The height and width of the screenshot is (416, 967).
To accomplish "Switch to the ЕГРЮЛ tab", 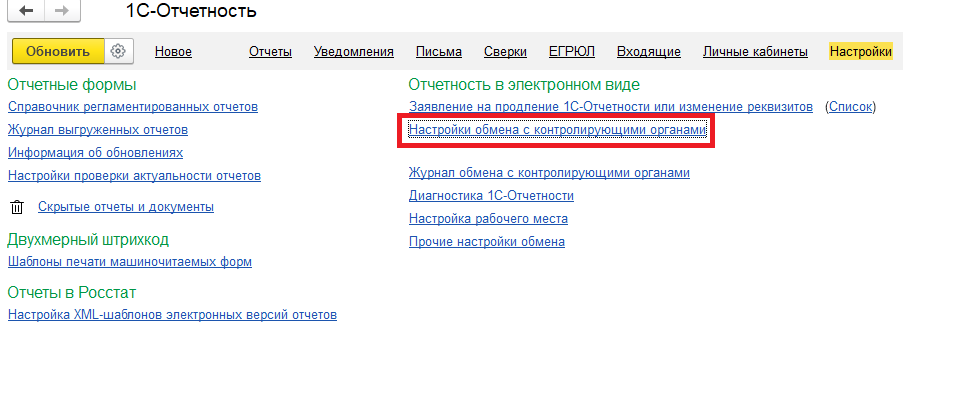I will pos(571,52).
